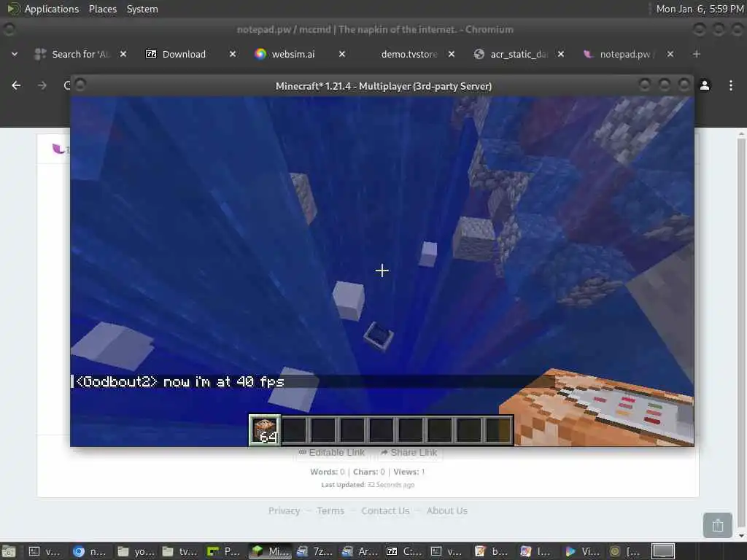Viewport: 747px width, 560px height.
Task: Open the Minecraft window menu button
Action: (80, 85)
